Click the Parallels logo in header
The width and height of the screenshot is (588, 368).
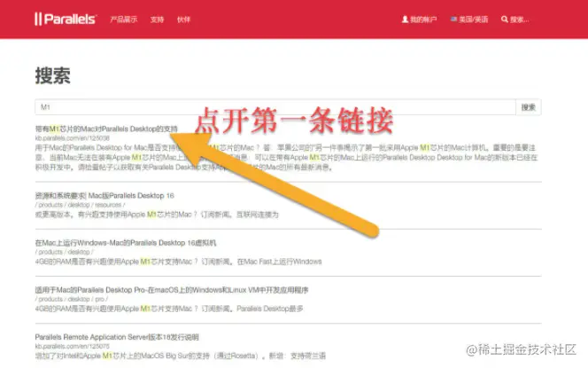[x=66, y=19]
